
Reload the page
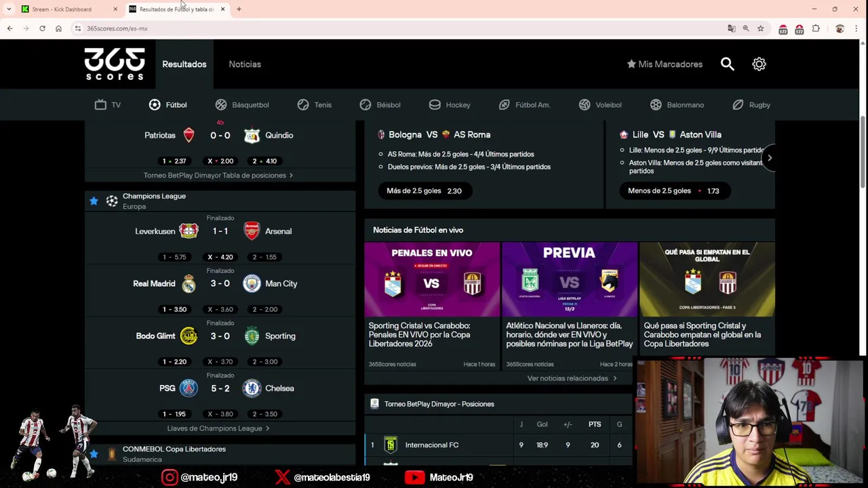[x=42, y=28]
